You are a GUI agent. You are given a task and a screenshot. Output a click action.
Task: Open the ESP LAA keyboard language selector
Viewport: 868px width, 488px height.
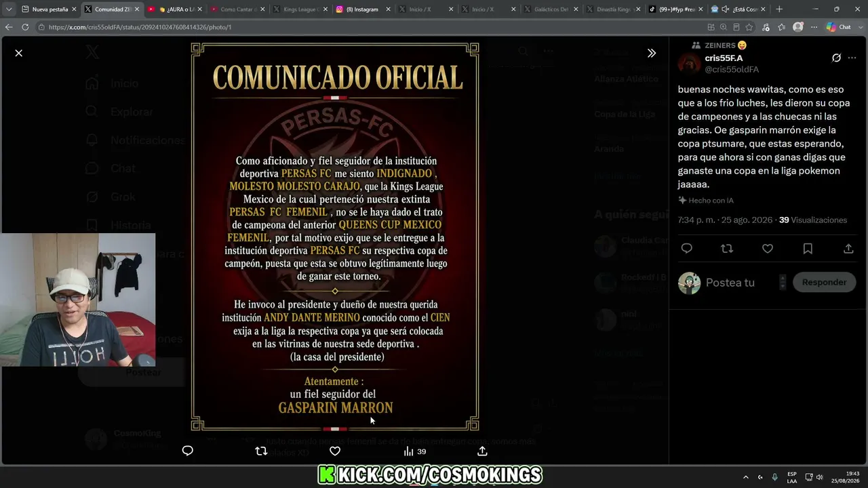(792, 477)
